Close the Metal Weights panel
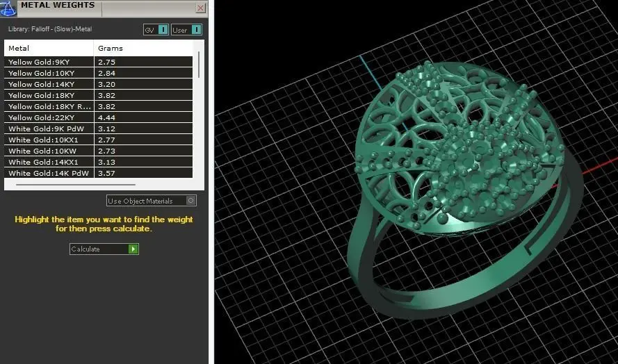Image resolution: width=618 pixels, height=364 pixels. pyautogui.click(x=201, y=8)
